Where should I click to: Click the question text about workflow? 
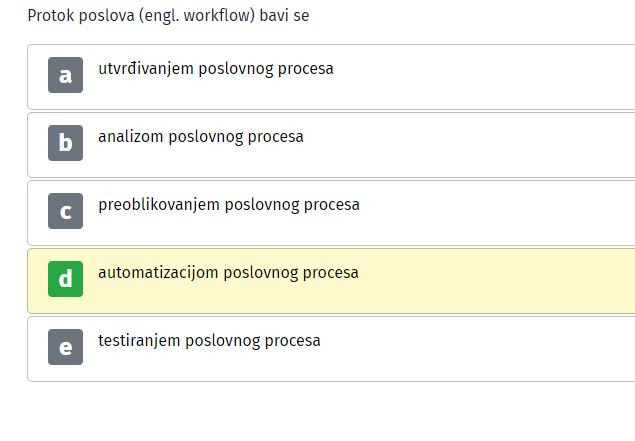pyautogui.click(x=168, y=16)
